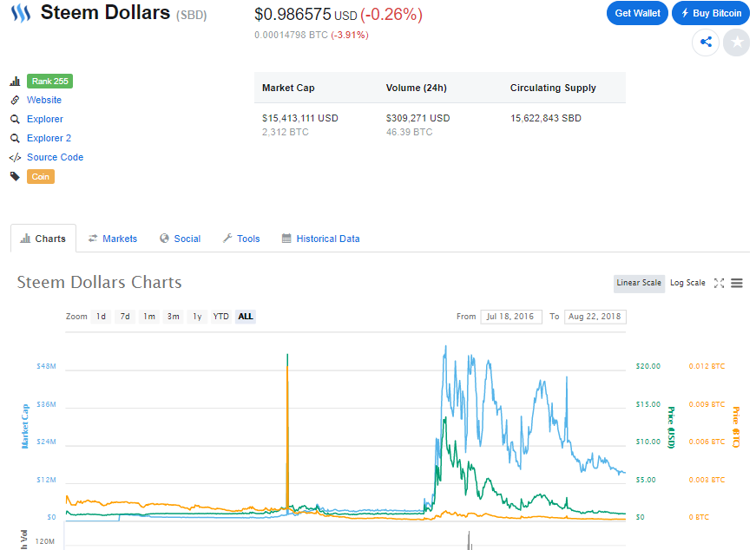756x550 pixels.
Task: Select the Charts tab
Action: [x=43, y=239]
